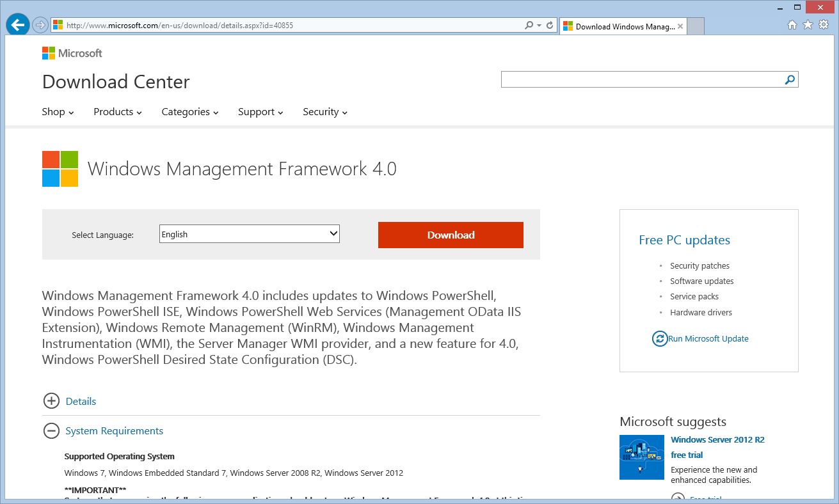The image size is (839, 504).
Task: Open a new blank browser tab
Action: coord(696,27)
